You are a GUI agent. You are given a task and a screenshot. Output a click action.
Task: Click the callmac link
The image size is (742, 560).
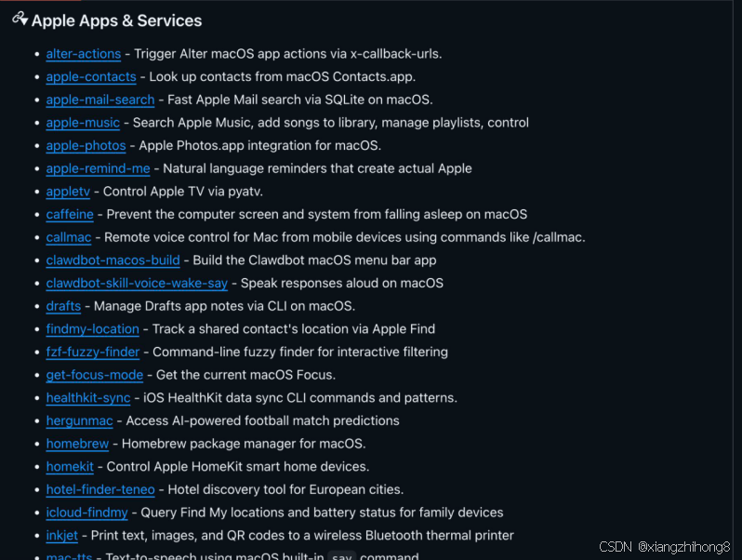coord(69,237)
